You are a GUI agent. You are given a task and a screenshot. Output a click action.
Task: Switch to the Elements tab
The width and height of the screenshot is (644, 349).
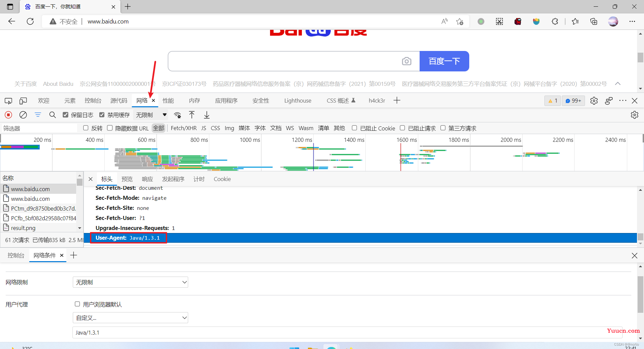tap(70, 101)
